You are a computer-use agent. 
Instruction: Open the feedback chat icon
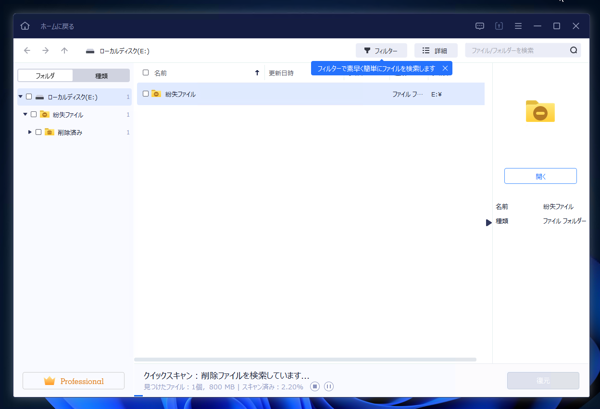479,26
